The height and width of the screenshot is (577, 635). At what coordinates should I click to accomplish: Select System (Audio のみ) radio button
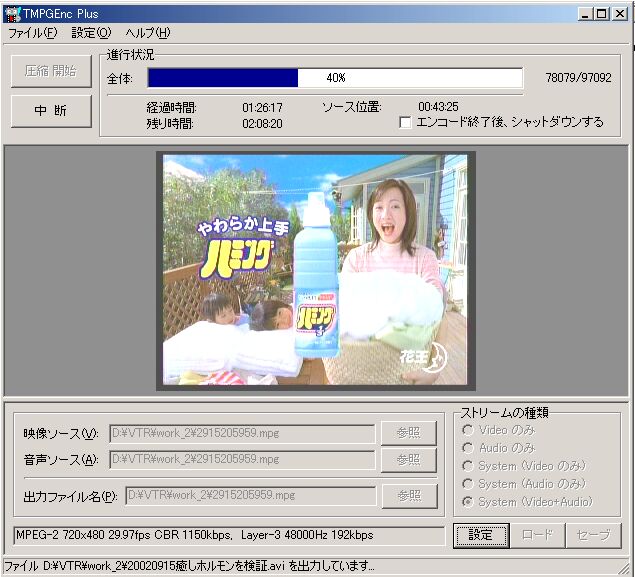tap(468, 484)
